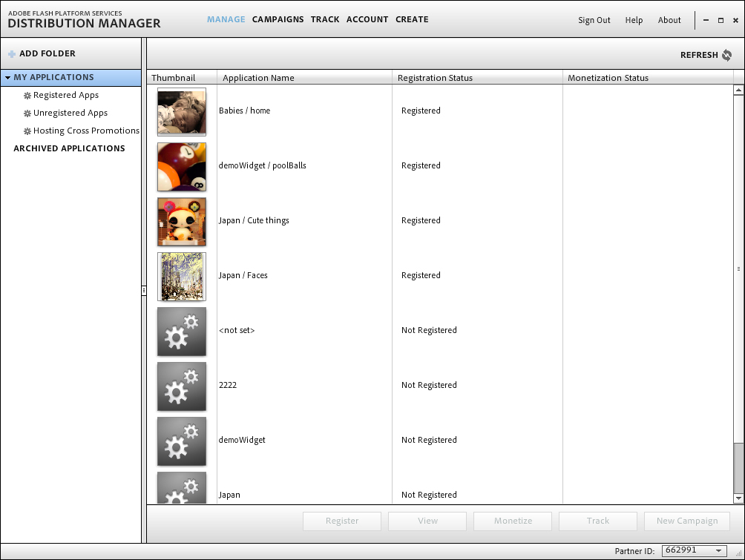Click the gears icon for <not set> app
Screen dimensions: 745x560
click(182, 332)
